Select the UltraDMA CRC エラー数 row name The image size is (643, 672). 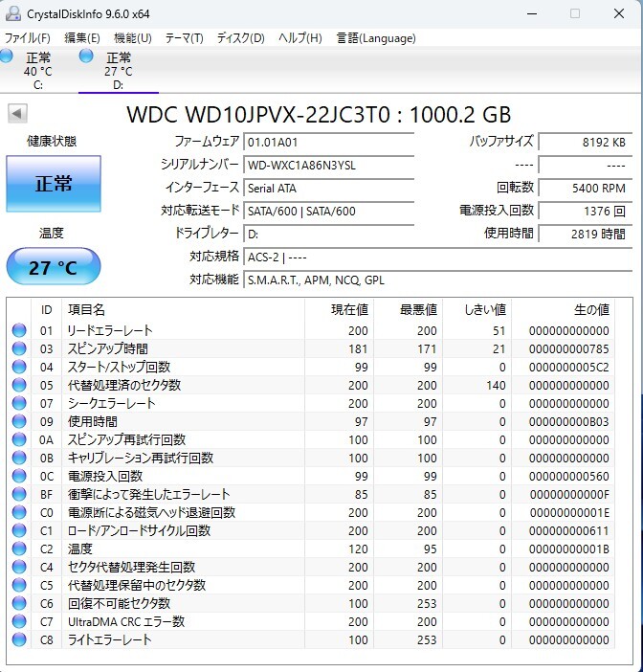126,621
